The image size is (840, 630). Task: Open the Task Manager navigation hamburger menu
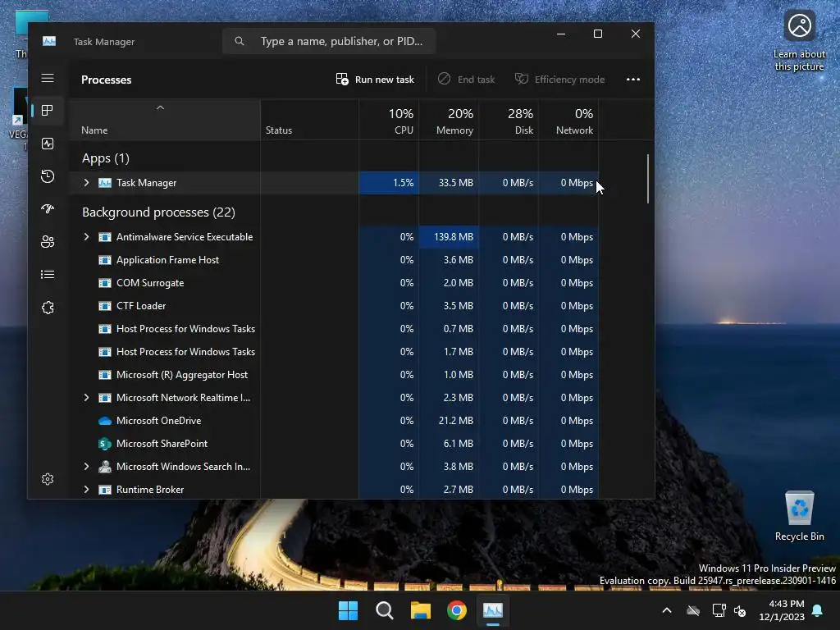47,78
